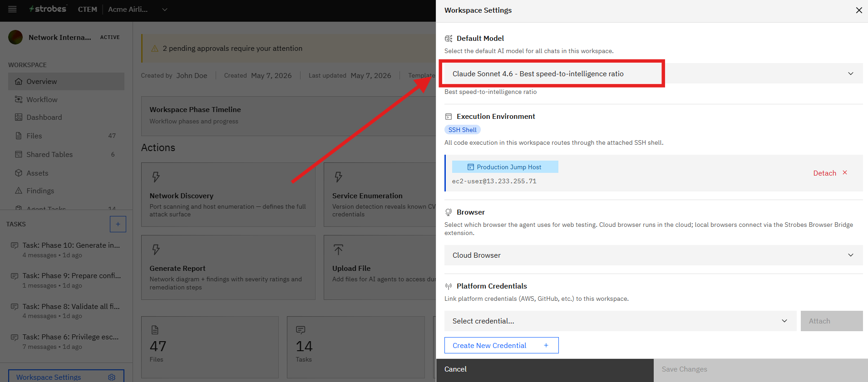Image resolution: width=868 pixels, height=382 pixels.
Task: Open the Select credential dropdown
Action: (x=620, y=321)
